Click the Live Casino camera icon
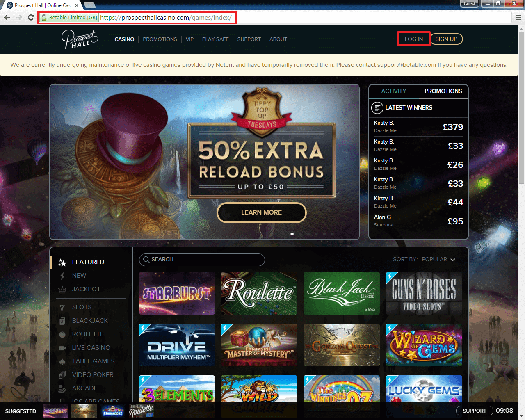Screen dimensions: 525x420 click(62, 348)
